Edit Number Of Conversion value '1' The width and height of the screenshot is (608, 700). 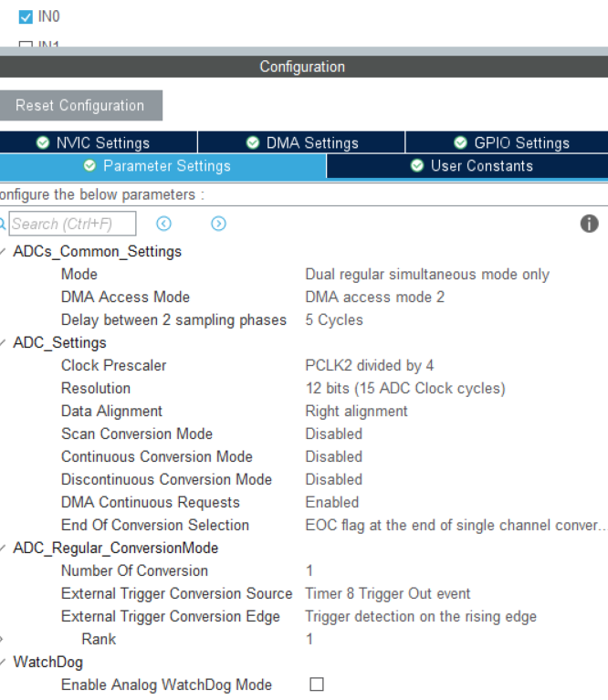tap(309, 571)
